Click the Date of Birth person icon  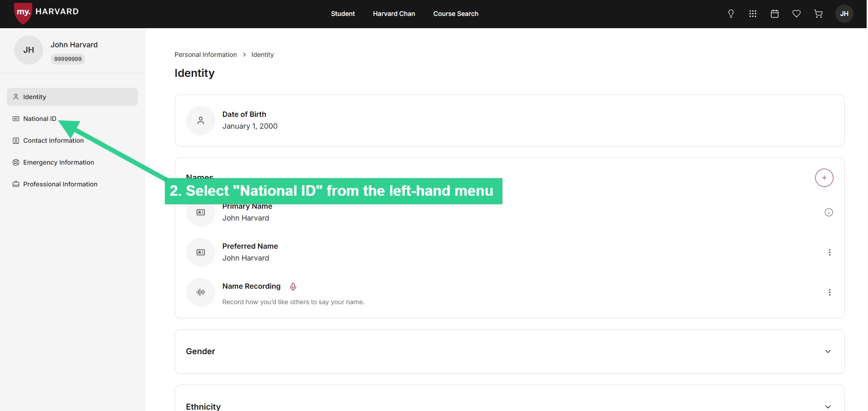click(x=201, y=120)
